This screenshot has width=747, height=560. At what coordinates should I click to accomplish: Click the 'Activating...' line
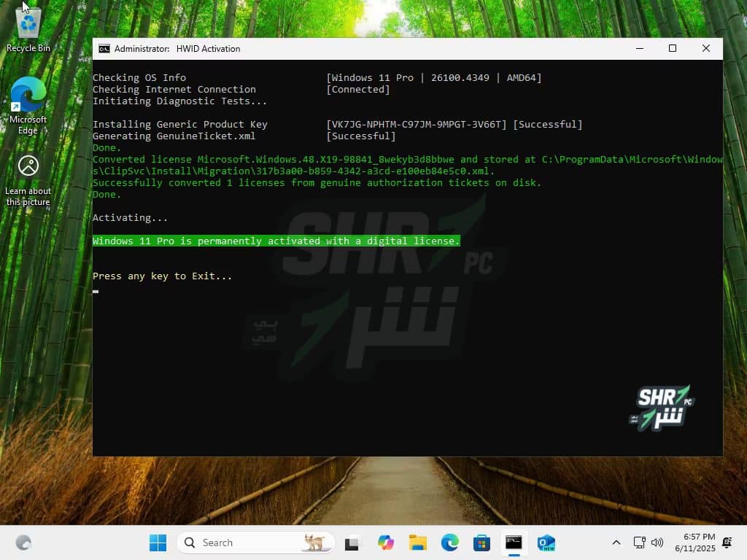(x=130, y=217)
